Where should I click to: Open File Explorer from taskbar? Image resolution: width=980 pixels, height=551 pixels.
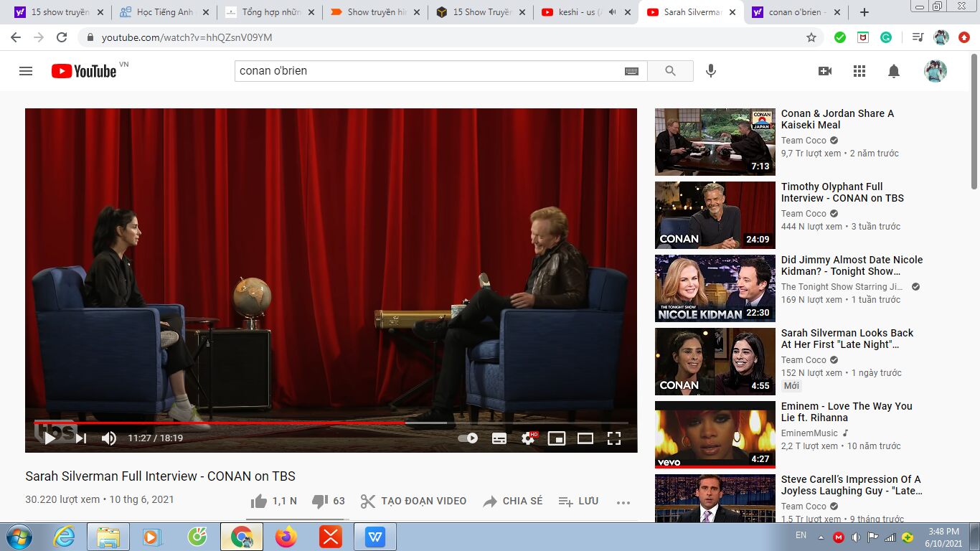point(108,537)
